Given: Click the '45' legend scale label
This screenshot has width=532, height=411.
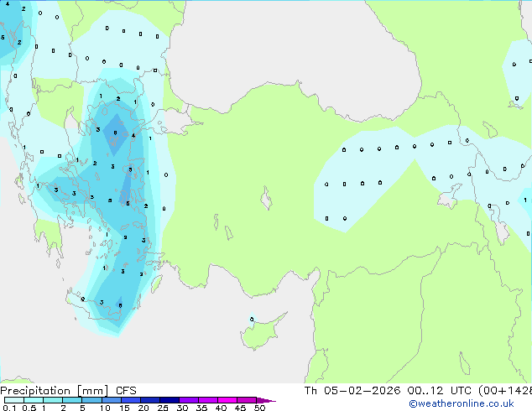Looking at the screenshot, I should coord(240,408).
